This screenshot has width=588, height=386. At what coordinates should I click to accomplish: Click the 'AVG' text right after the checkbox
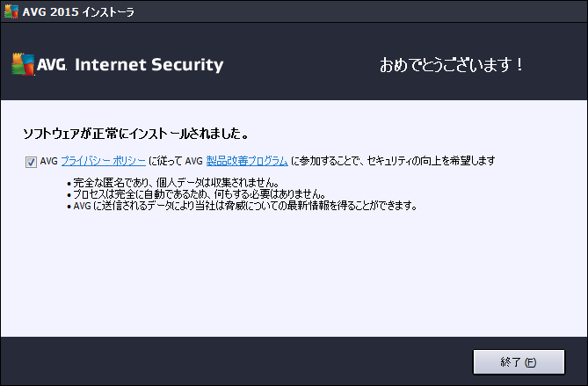(48, 161)
